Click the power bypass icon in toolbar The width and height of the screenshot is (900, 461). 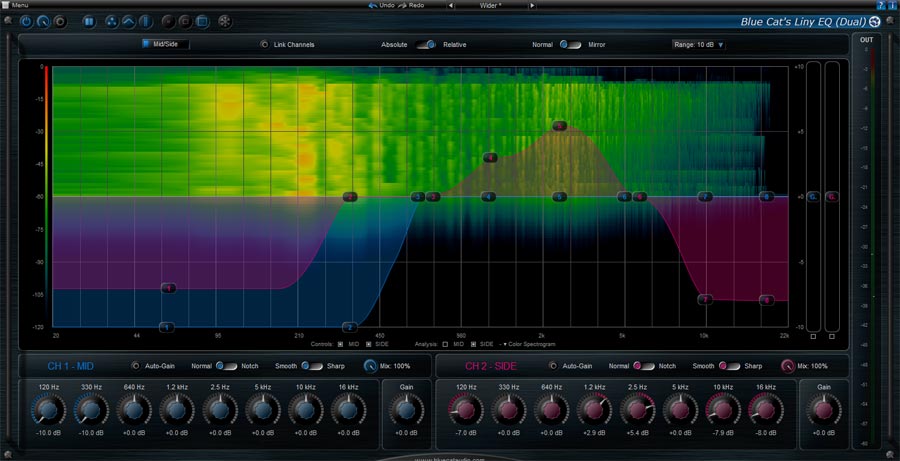[x=27, y=22]
